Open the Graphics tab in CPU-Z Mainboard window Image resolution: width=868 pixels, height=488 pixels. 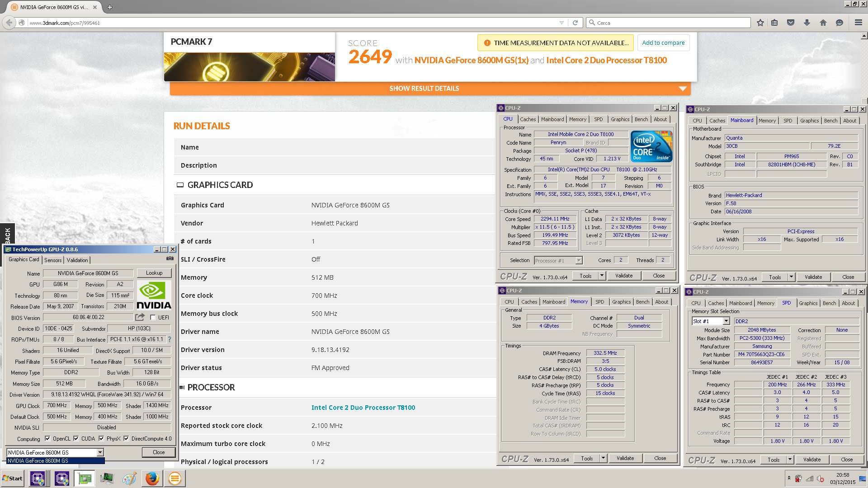pos(809,121)
